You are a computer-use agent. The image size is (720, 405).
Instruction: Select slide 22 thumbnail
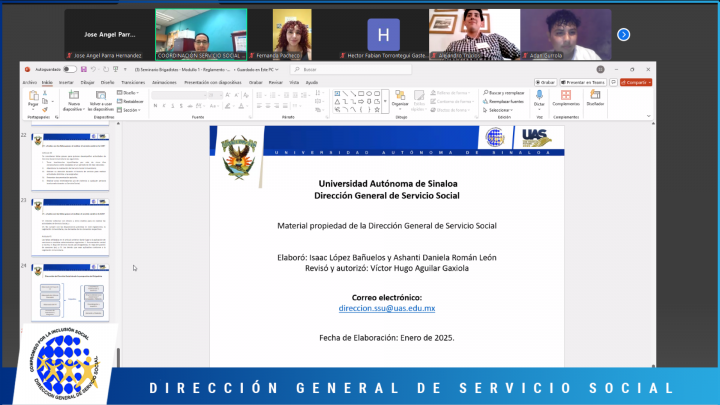pos(70,162)
